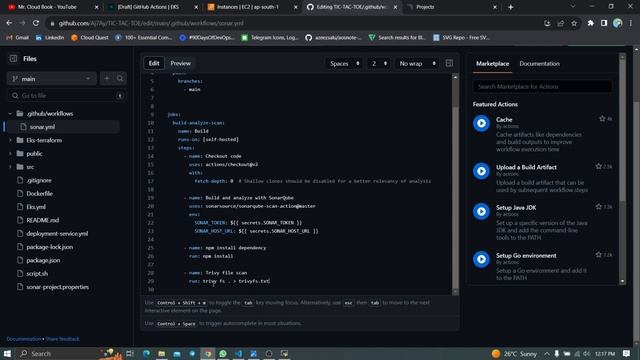Switch to the Edit tab
This screenshot has width=640, height=360.
(154, 63)
